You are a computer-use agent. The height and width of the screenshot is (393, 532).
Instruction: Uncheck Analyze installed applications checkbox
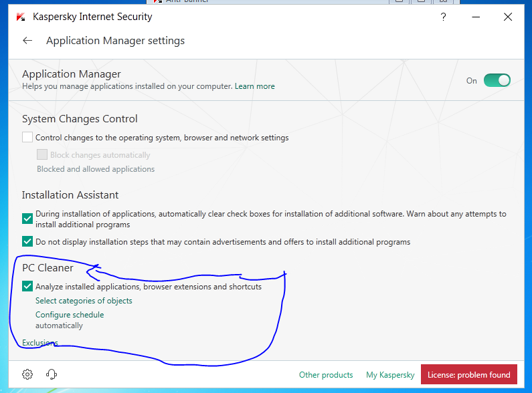[27, 286]
